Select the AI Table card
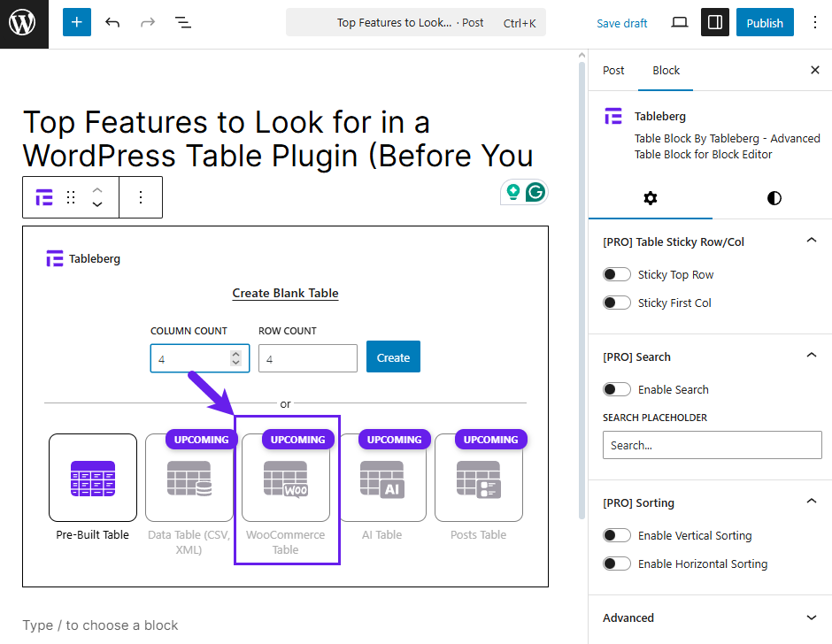 click(382, 478)
